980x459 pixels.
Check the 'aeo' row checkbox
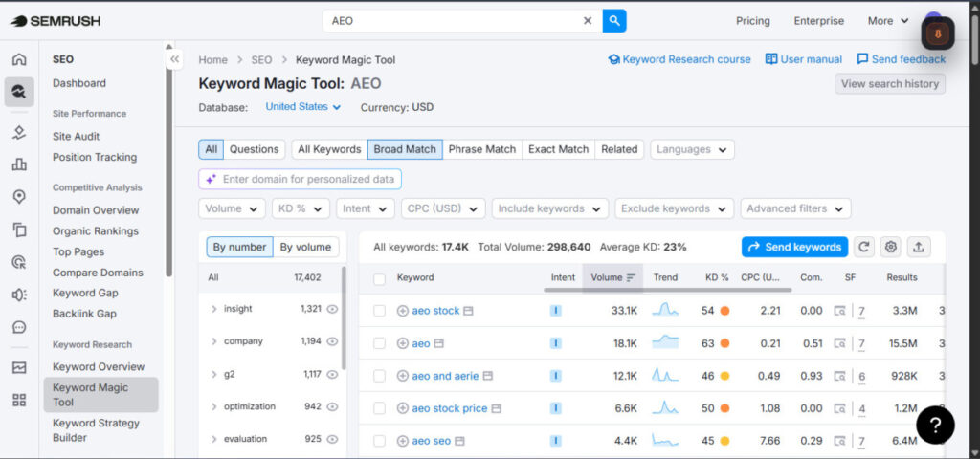[x=379, y=343]
